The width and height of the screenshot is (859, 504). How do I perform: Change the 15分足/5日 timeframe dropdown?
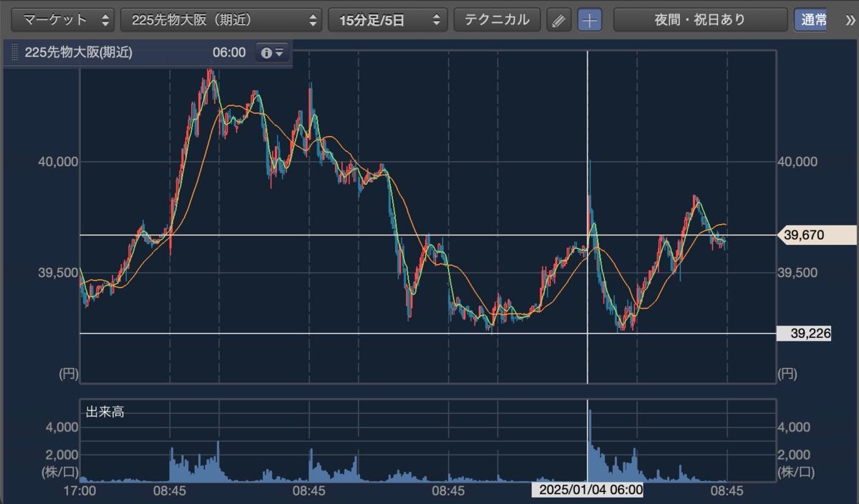pyautogui.click(x=387, y=20)
